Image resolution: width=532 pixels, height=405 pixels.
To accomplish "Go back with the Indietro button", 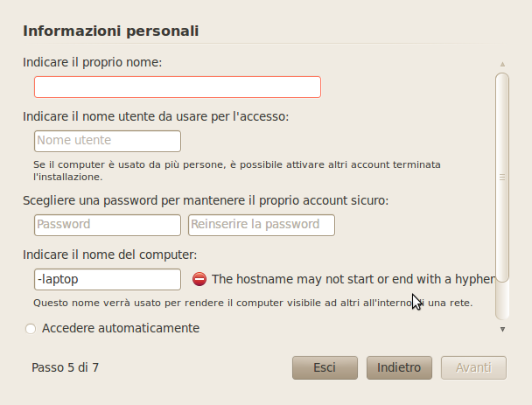I will 399,367.
